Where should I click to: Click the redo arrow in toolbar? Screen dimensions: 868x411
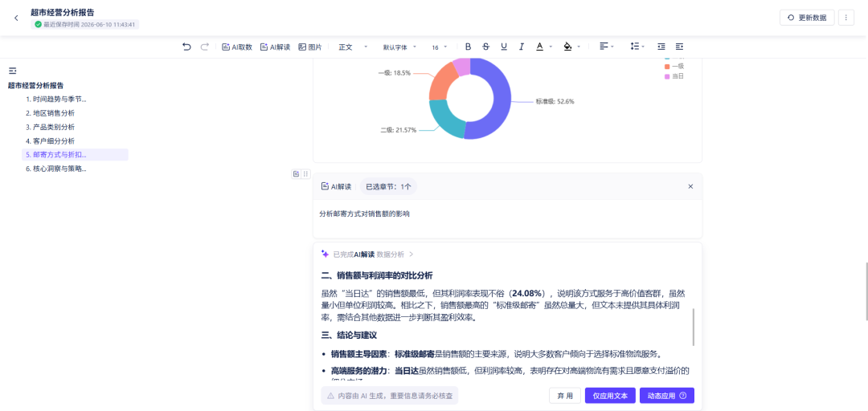click(204, 47)
